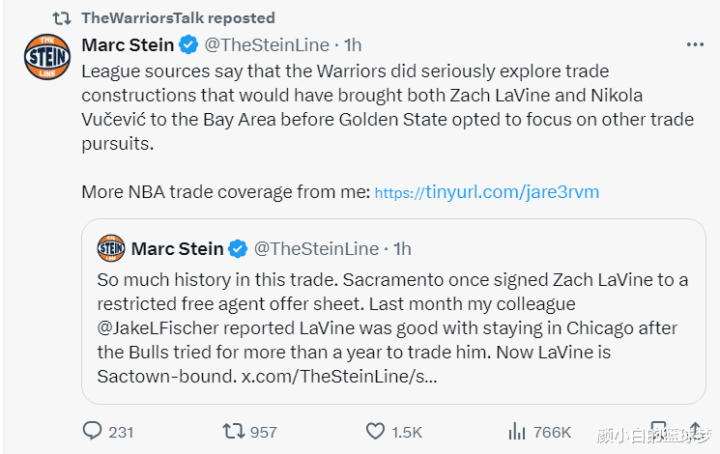Screen dimensions: 720x454
Task: Click the main @TheSteinLine handle
Action: click(269, 45)
